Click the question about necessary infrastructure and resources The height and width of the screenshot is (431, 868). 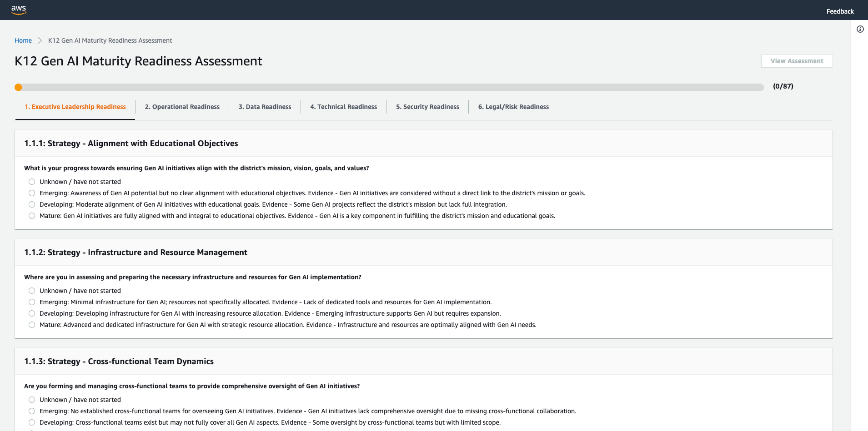[193, 277]
